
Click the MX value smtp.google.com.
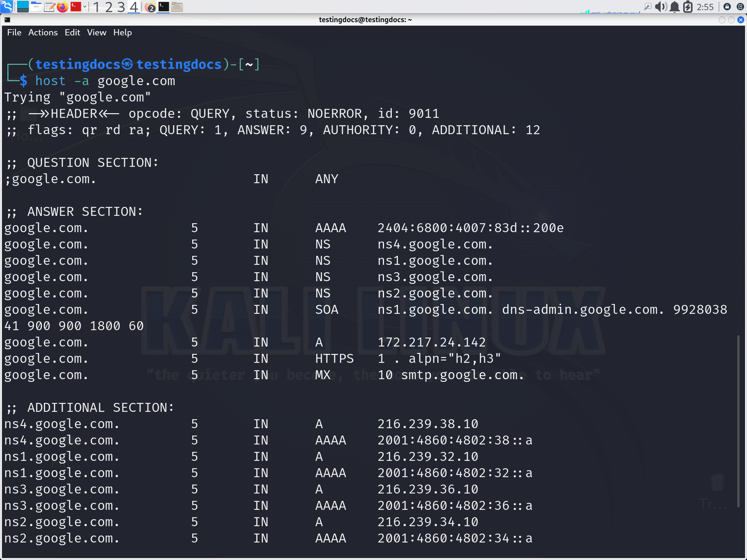pos(463,375)
